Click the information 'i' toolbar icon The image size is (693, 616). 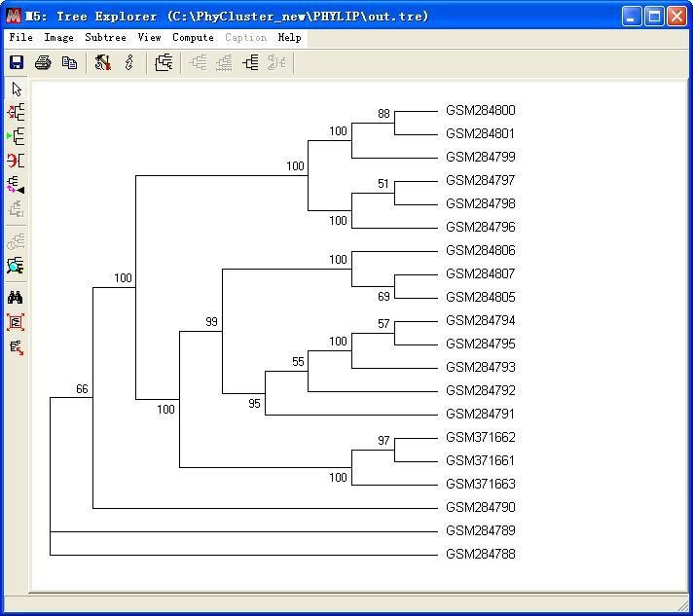click(x=129, y=62)
